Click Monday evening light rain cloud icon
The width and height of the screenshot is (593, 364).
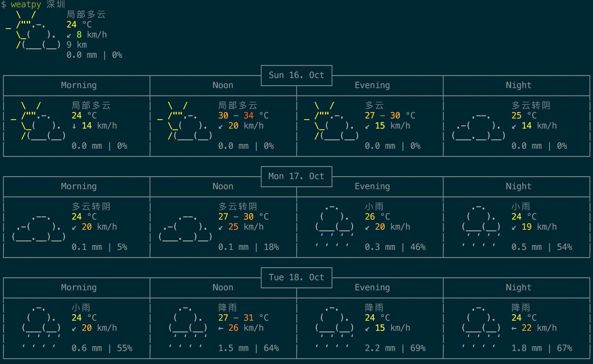[x=334, y=226]
